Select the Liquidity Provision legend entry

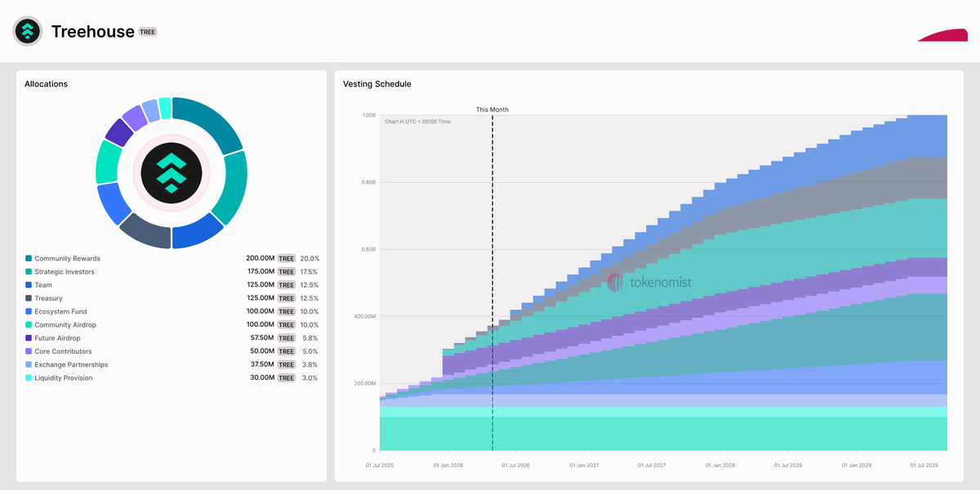click(x=63, y=378)
